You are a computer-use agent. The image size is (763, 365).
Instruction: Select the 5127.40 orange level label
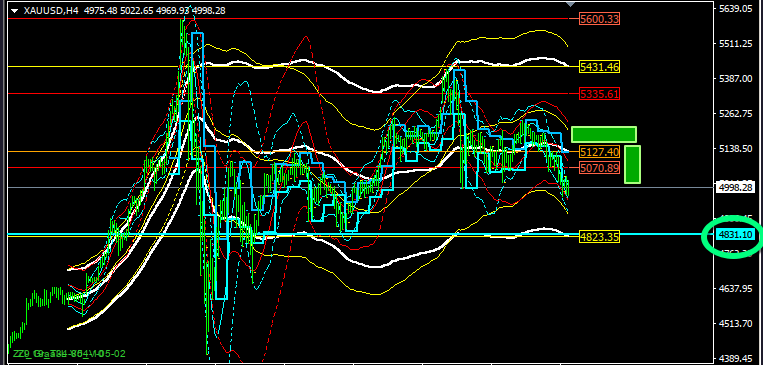click(x=599, y=152)
